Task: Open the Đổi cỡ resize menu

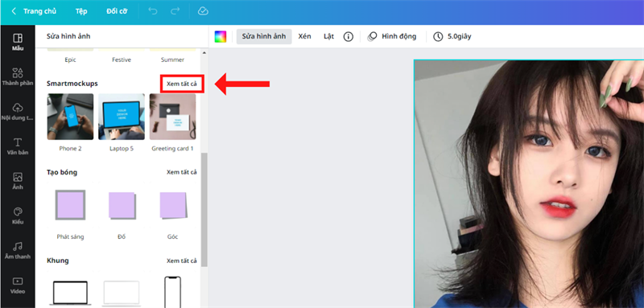Action: pos(117,11)
